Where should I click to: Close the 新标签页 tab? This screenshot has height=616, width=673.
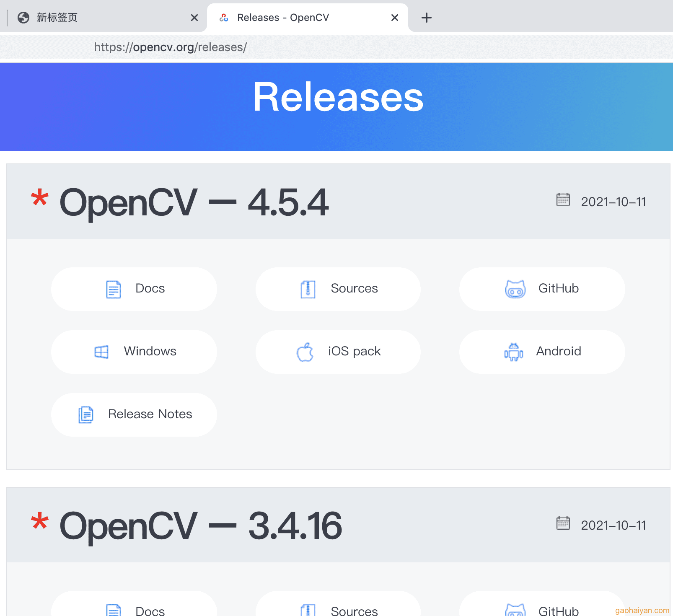pos(194,18)
